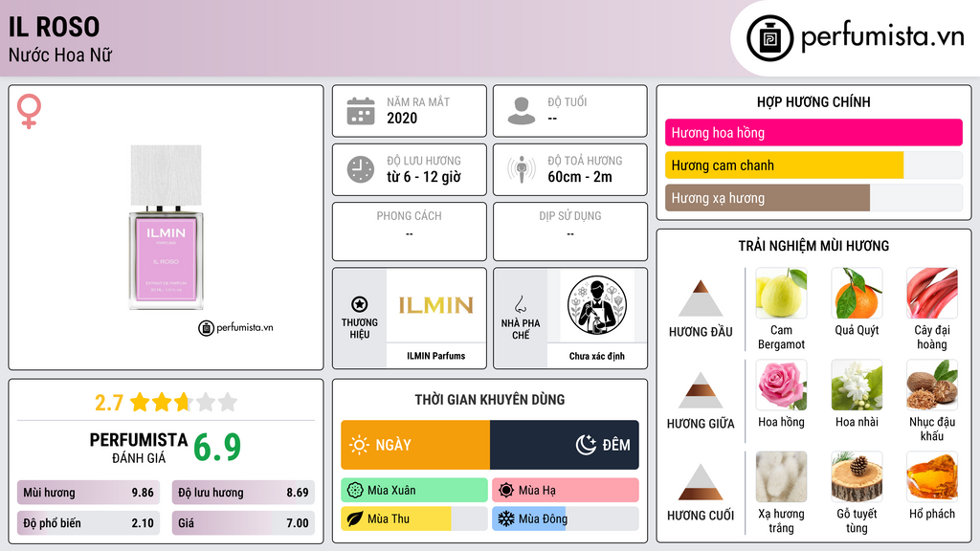The width and height of the screenshot is (980, 551).
Task: Click the leaf icon for Mùa Thu
Action: [355, 518]
